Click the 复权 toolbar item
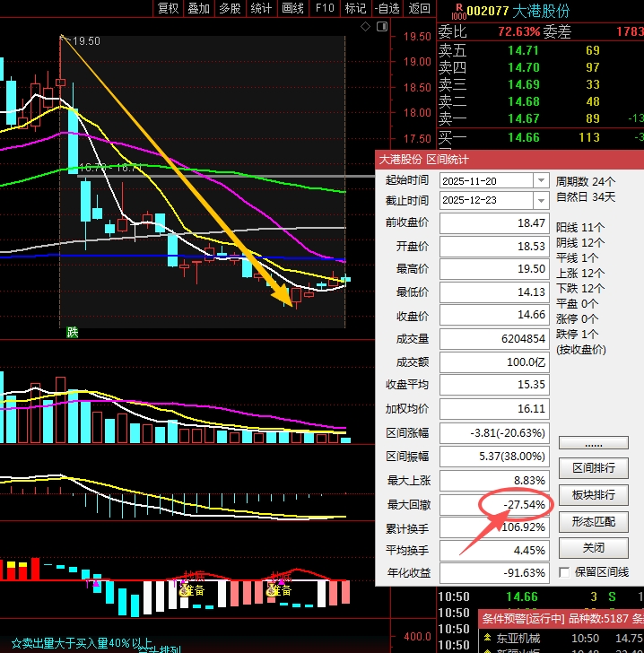644x653 pixels. pyautogui.click(x=169, y=8)
